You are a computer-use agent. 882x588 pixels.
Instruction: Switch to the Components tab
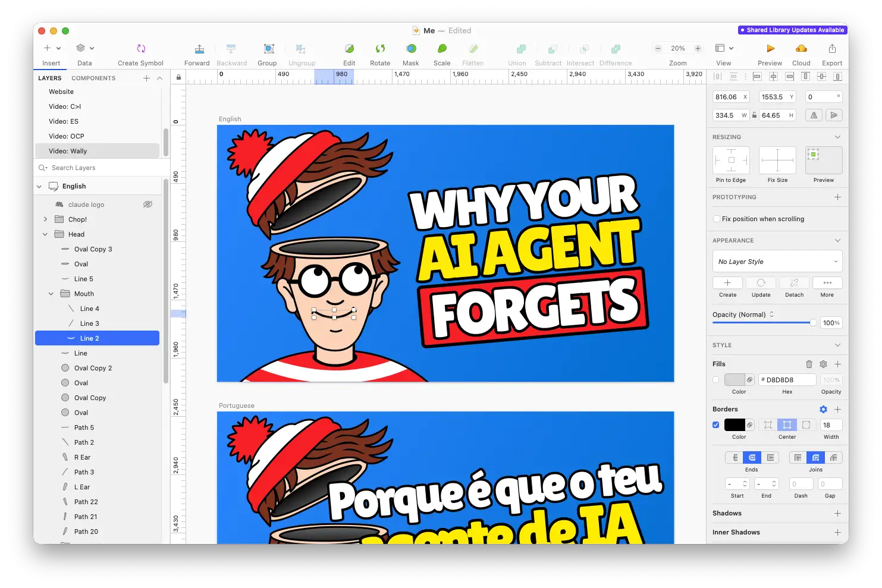93,78
